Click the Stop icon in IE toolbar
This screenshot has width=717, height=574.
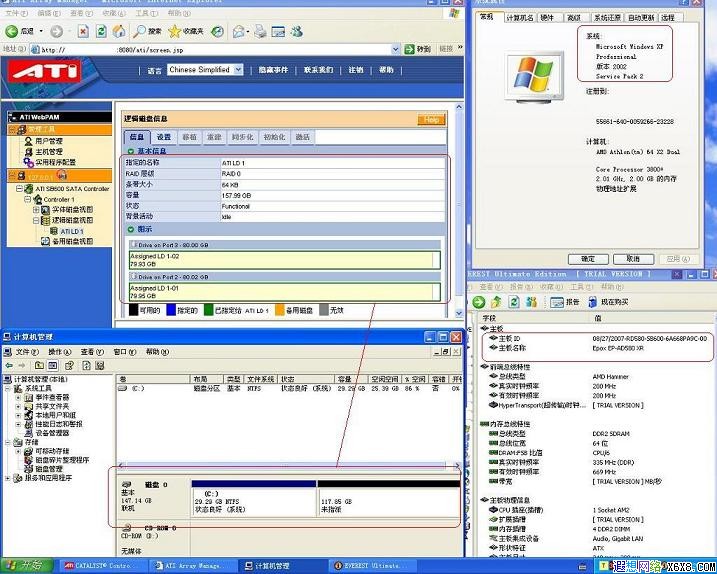click(83, 31)
